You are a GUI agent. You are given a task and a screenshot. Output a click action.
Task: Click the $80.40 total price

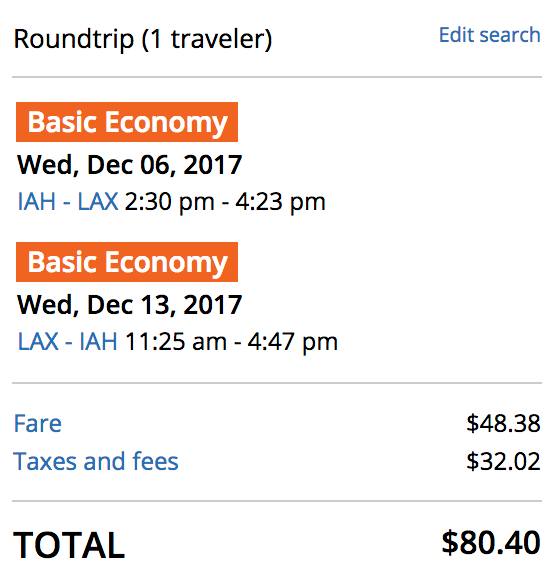click(x=491, y=543)
